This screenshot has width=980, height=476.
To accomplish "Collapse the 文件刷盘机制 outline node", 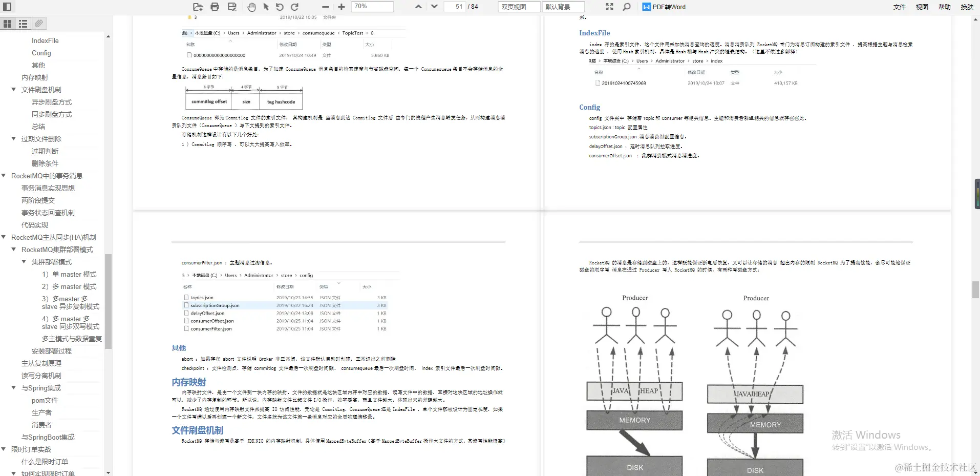I will [14, 89].
